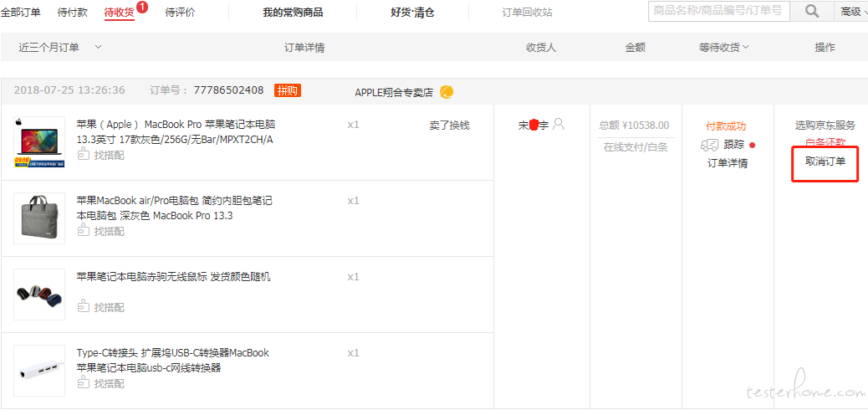This screenshot has height=410, width=868.
Task: Click 找搭配 icon under the wireless mouse item
Action: point(83,307)
